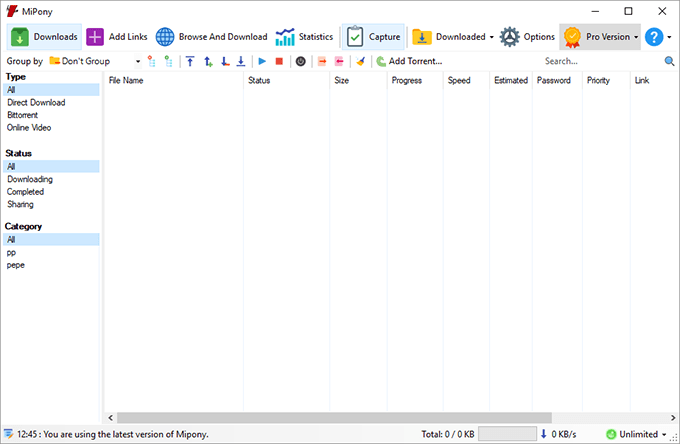Filter by Downloading status
This screenshot has width=680, height=444.
pyautogui.click(x=29, y=179)
